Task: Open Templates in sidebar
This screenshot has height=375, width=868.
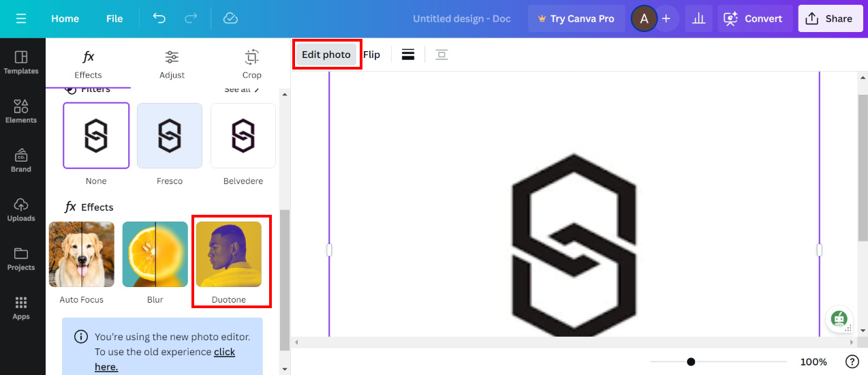Action: point(21,63)
